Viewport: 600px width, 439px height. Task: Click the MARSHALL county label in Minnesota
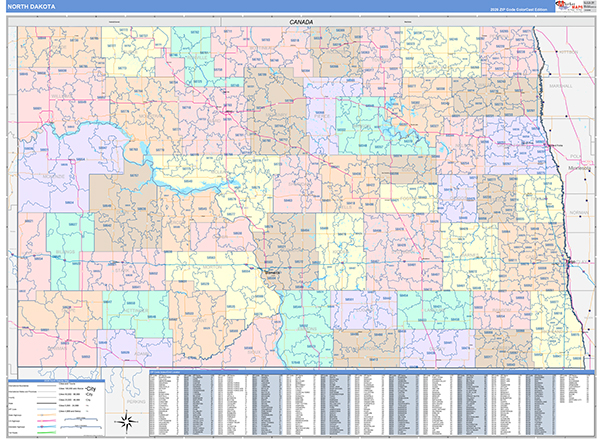point(561,86)
